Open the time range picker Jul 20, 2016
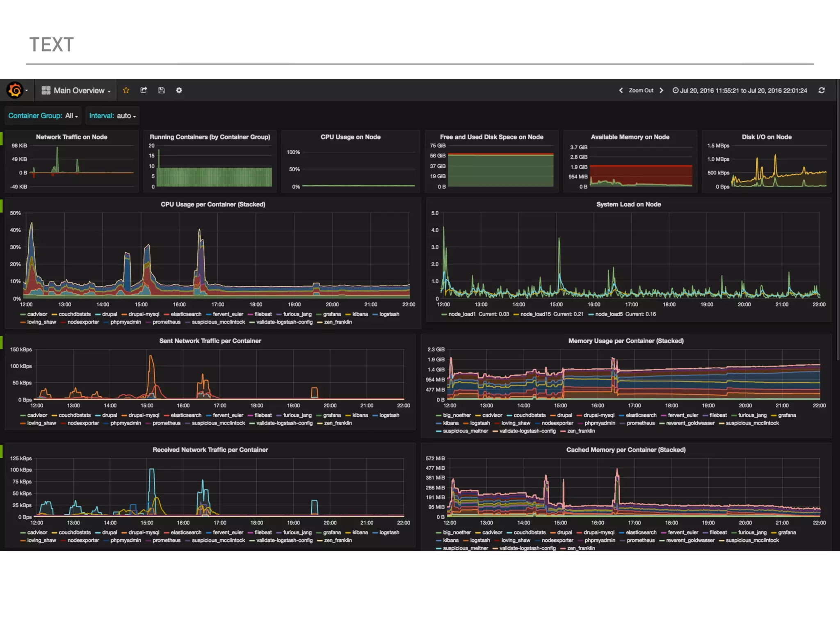840x630 pixels. (740, 90)
